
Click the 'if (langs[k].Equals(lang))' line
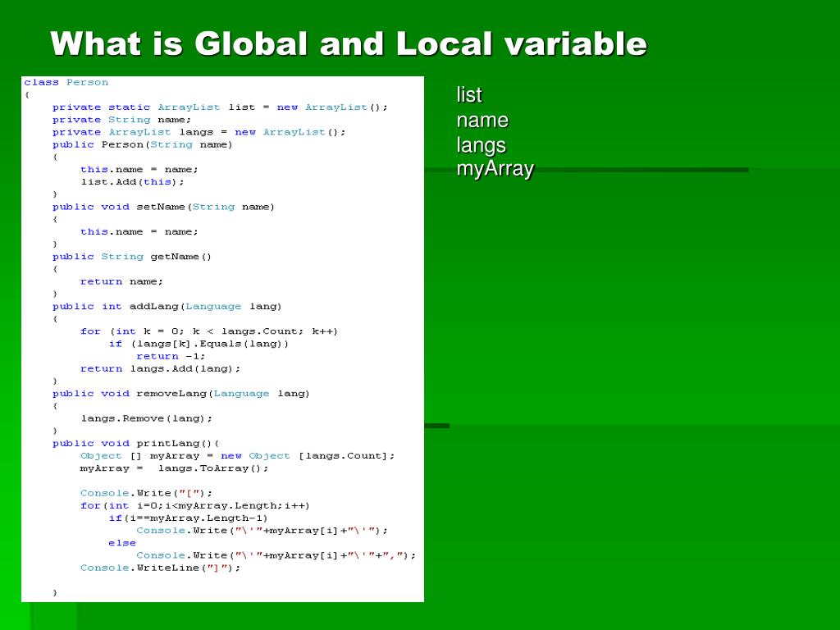pos(199,344)
